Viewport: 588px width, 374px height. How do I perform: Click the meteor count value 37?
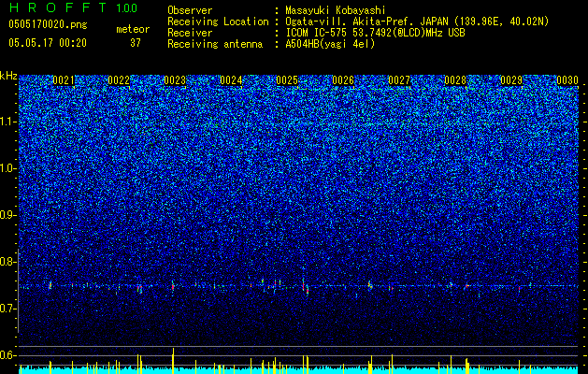pos(136,43)
